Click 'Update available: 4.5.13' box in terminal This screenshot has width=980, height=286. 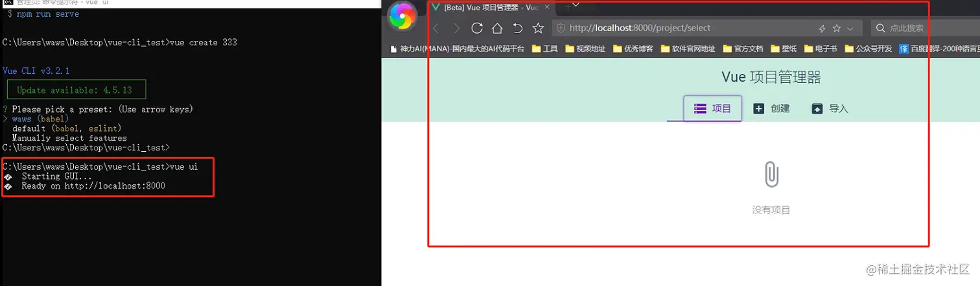pyautogui.click(x=76, y=89)
